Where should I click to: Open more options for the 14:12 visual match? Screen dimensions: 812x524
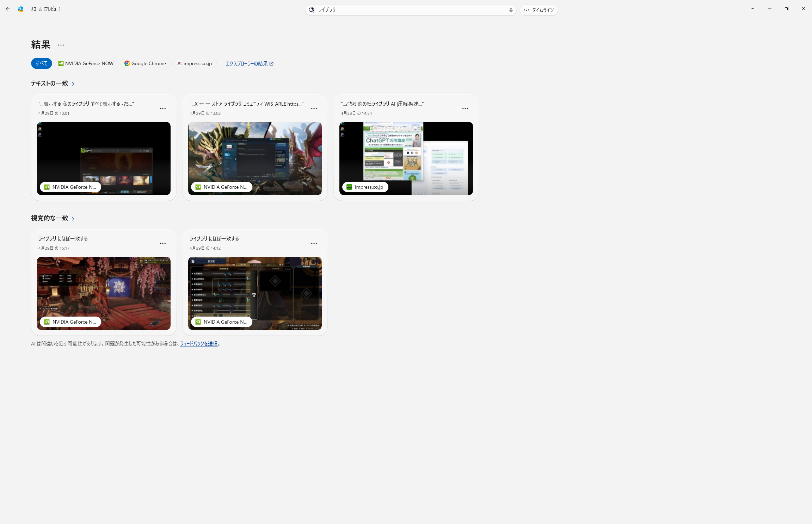click(314, 243)
